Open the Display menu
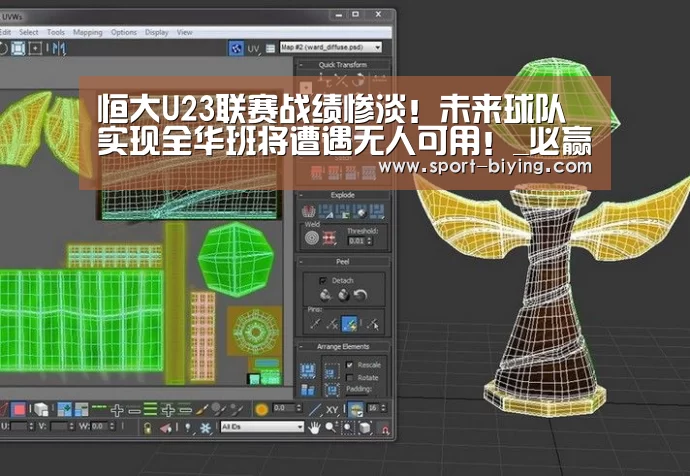This screenshot has width=690, height=476. [x=157, y=32]
